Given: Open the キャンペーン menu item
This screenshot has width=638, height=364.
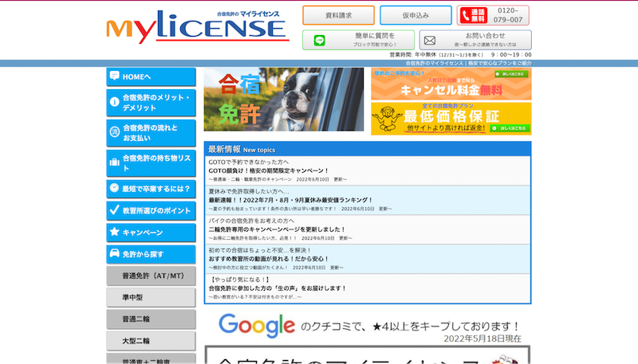Looking at the screenshot, I should (x=151, y=233).
